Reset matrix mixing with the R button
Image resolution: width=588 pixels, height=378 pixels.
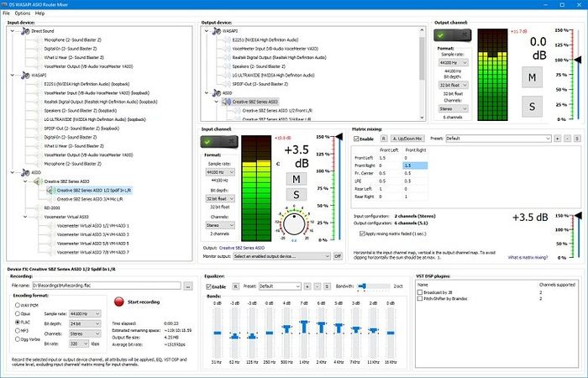click(x=384, y=138)
